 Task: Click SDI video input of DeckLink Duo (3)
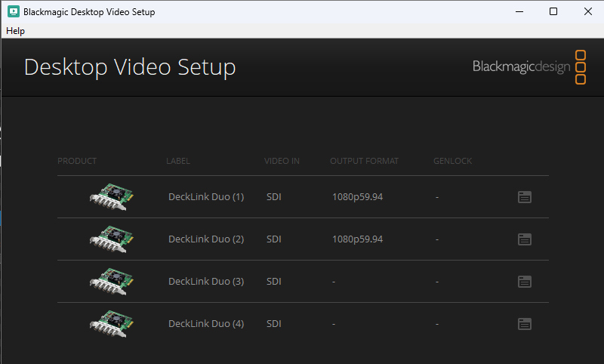pos(274,282)
